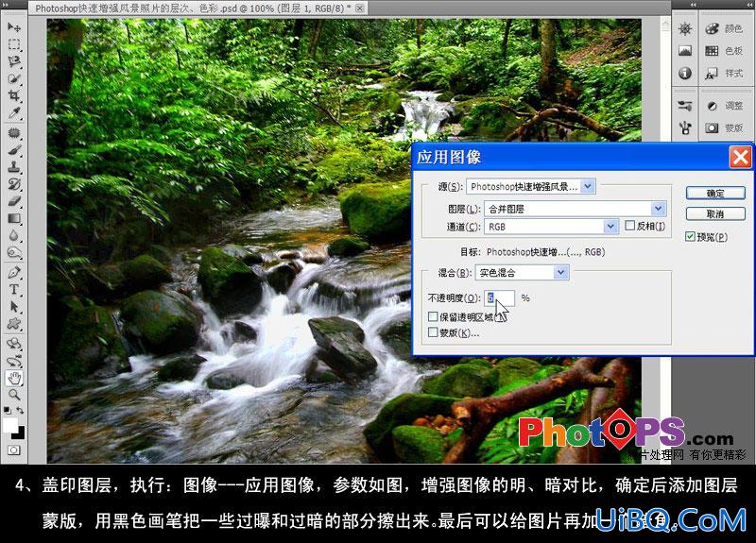The height and width of the screenshot is (543, 756).
Task: Open the Info panel icon
Action: [x=684, y=73]
